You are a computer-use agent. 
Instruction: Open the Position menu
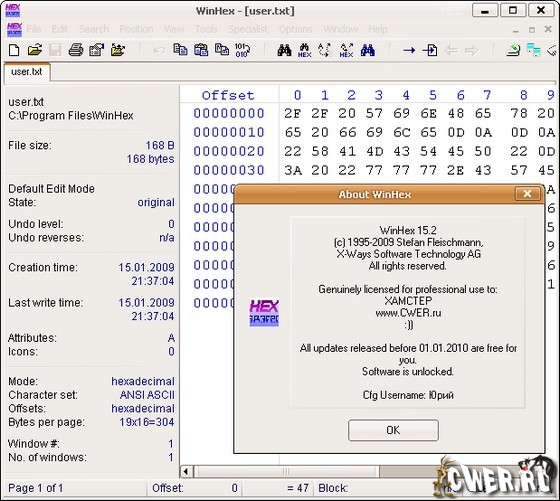(x=136, y=29)
